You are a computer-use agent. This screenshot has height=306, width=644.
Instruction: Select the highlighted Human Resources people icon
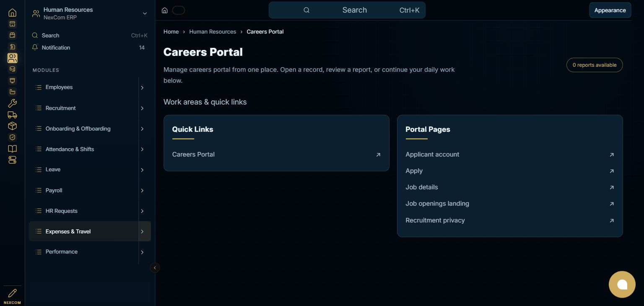(13, 58)
